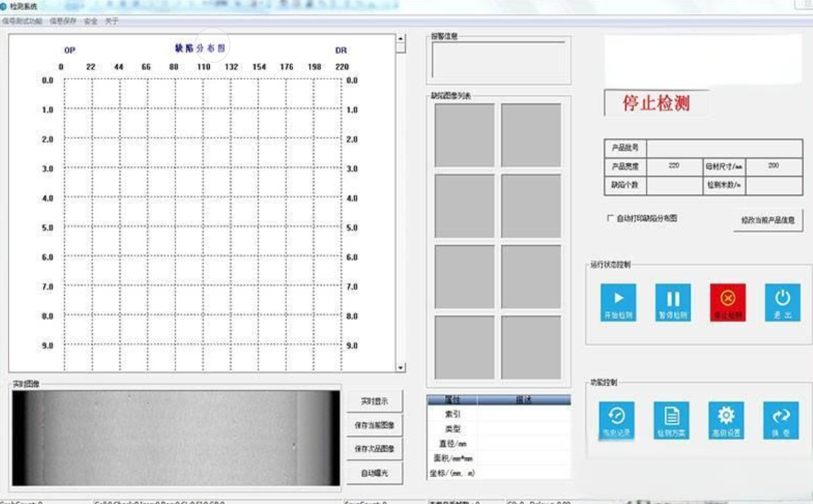Screen dimensions: 813x504
Task: Pause detection with 暂停检测 button
Action: click(x=673, y=302)
